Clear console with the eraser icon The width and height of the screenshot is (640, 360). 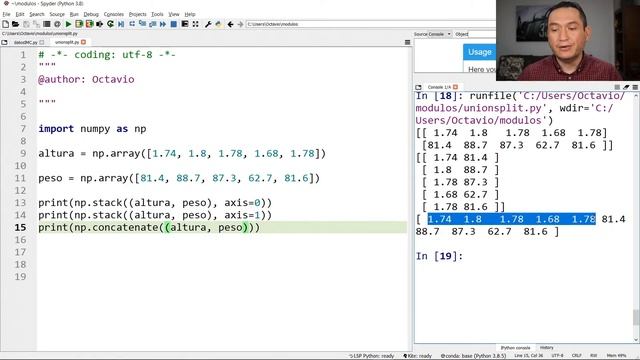tap(626, 87)
